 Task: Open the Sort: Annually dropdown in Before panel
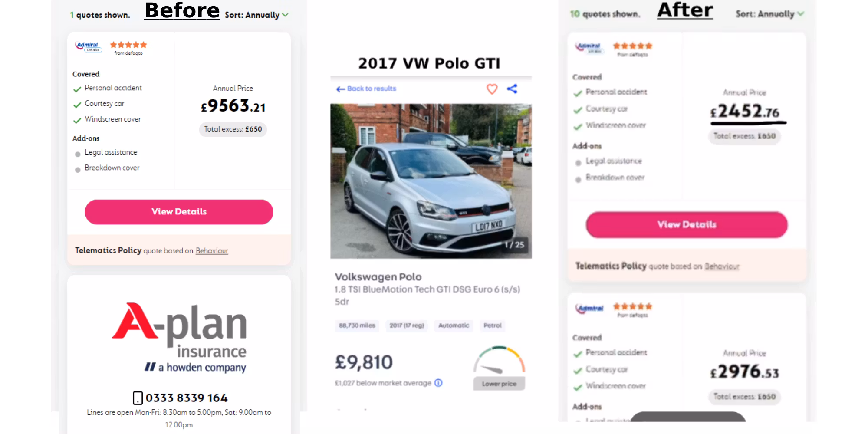[x=256, y=15]
